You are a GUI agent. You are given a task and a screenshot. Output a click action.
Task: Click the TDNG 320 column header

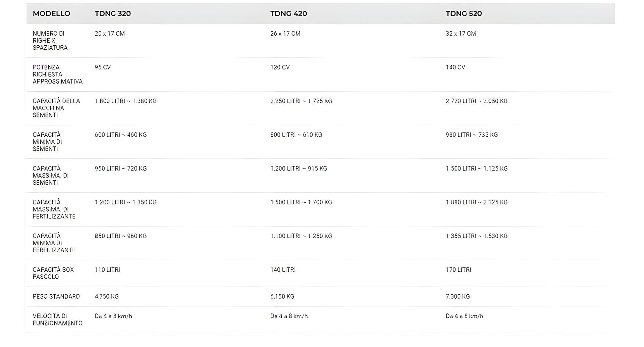click(113, 14)
